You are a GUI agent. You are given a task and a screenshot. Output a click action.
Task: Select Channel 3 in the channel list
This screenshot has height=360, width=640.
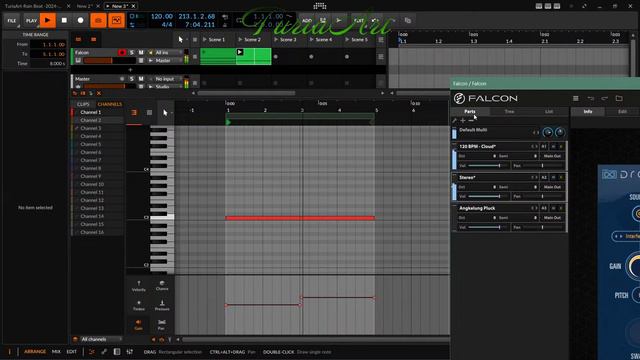click(98, 128)
